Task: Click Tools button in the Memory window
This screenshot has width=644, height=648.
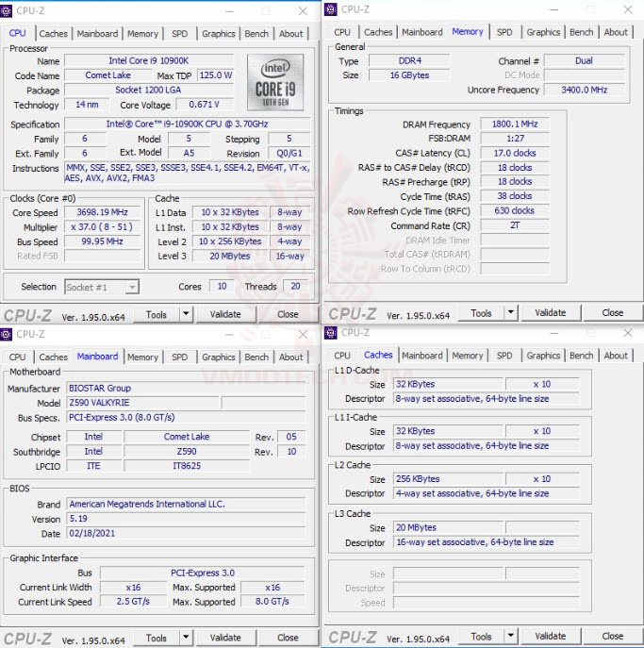Action: 482,313
